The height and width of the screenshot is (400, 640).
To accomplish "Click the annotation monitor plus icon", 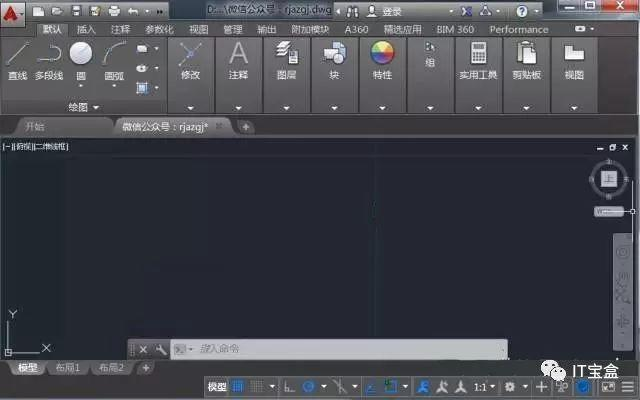I will (542, 386).
